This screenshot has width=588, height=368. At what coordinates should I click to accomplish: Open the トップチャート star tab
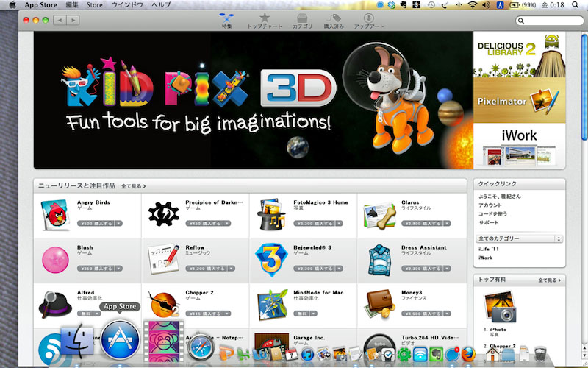coord(265,21)
